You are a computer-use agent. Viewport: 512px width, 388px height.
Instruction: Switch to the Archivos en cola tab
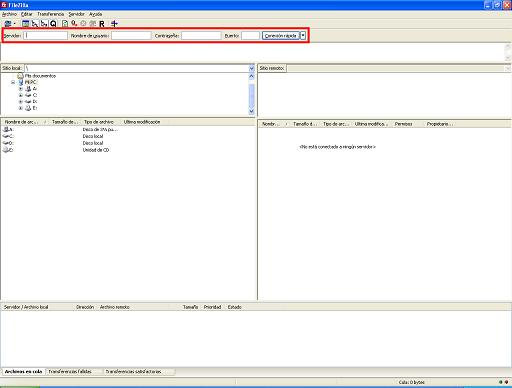pyautogui.click(x=23, y=372)
